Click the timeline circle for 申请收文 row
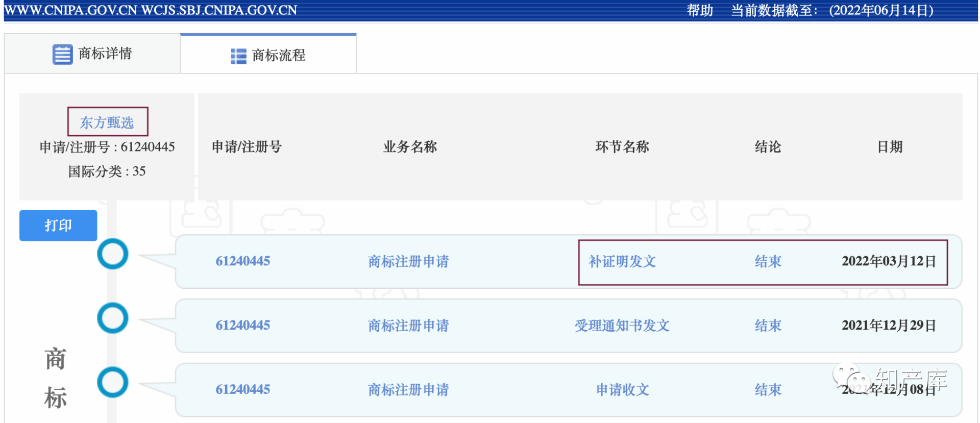Viewport: 980px width, 423px height. click(x=112, y=383)
